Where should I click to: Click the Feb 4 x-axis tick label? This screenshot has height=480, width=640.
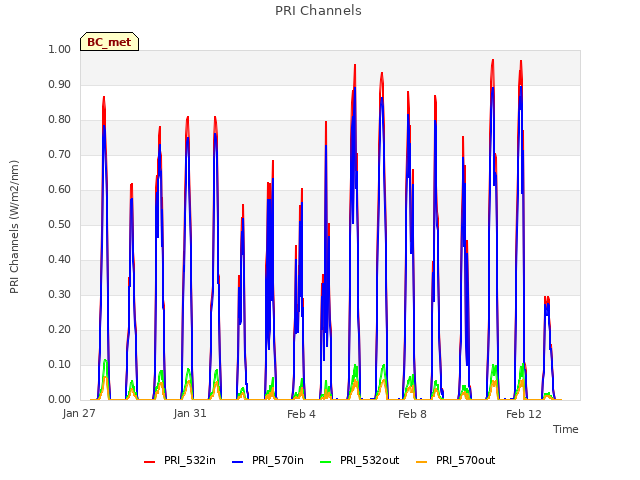(301, 414)
